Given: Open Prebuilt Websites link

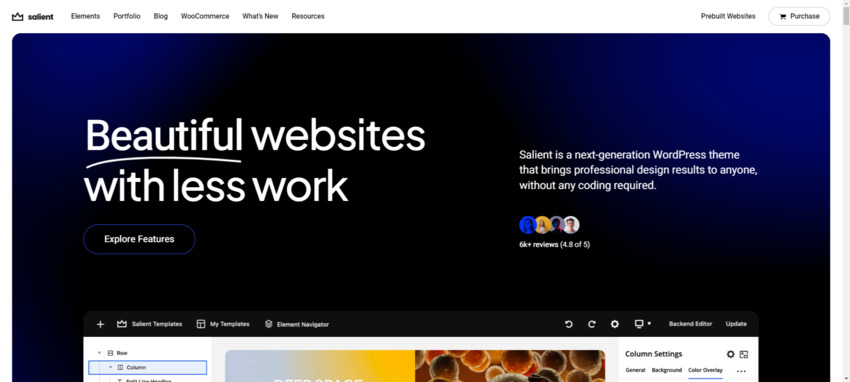Looking at the screenshot, I should point(728,16).
